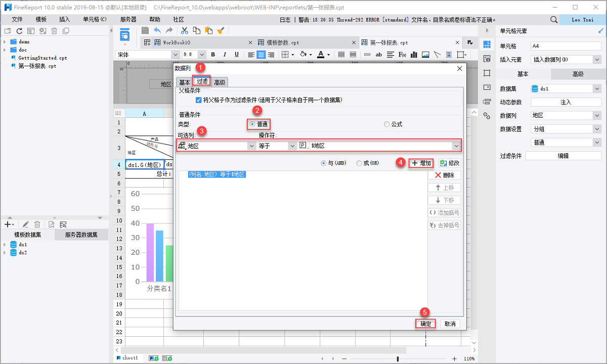Click the 编辑 filter condition button in right panel

click(563, 156)
